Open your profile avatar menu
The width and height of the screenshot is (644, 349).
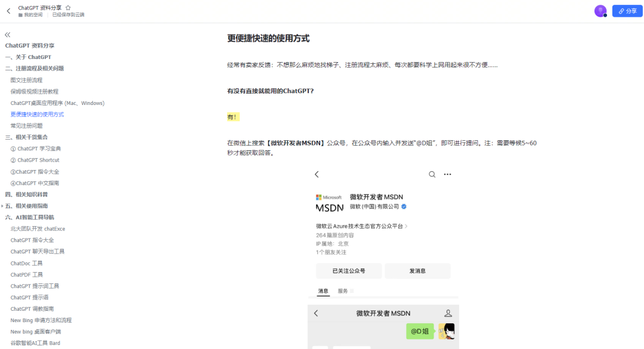click(x=600, y=10)
